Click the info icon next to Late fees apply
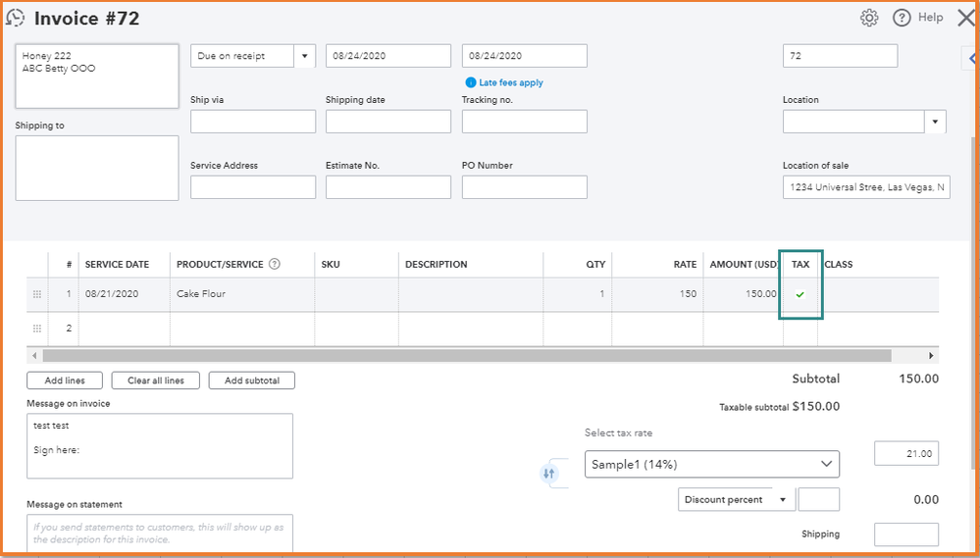 [x=471, y=82]
